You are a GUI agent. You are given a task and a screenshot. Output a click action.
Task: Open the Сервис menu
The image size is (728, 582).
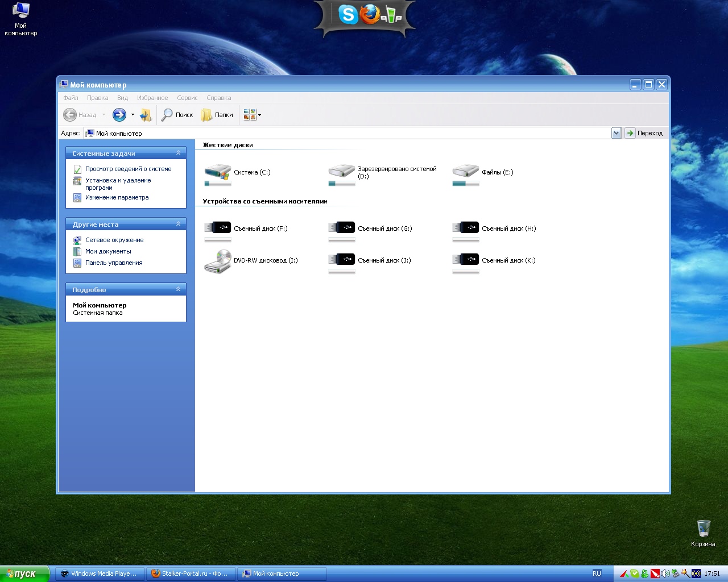(187, 98)
